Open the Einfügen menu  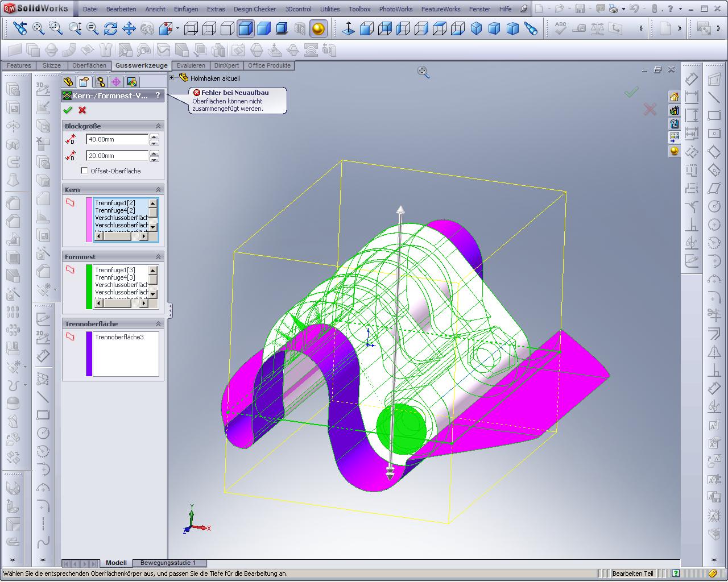[x=186, y=9]
